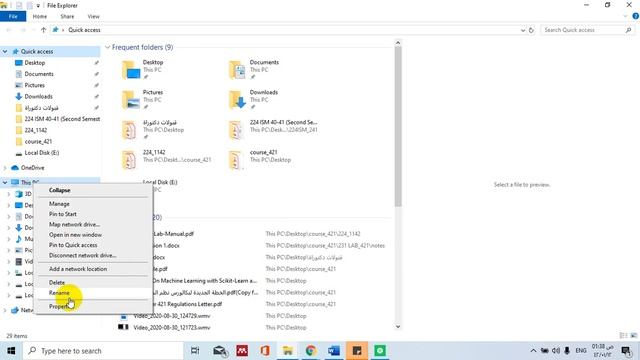Click the address bar Quick access path
Image resolution: width=640 pixels, height=360 pixels.
(84, 30)
